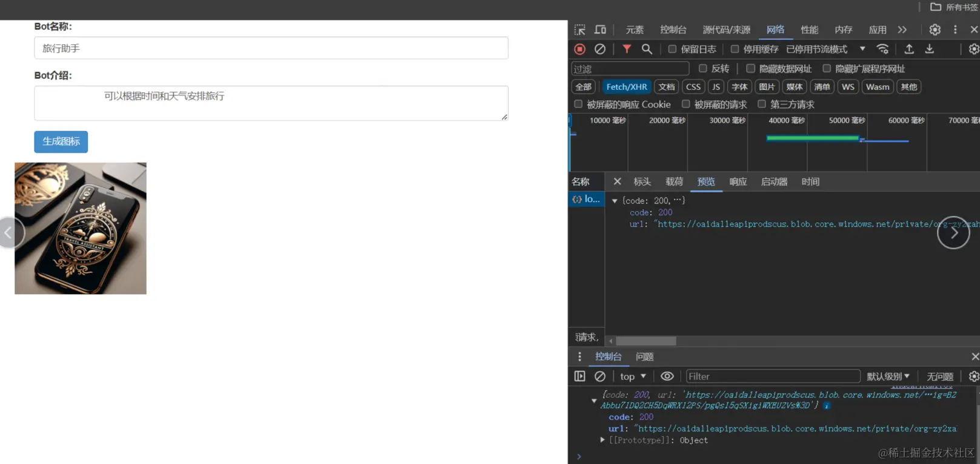Filter requests by 图片 type
The width and height of the screenshot is (980, 464).
pyautogui.click(x=767, y=87)
